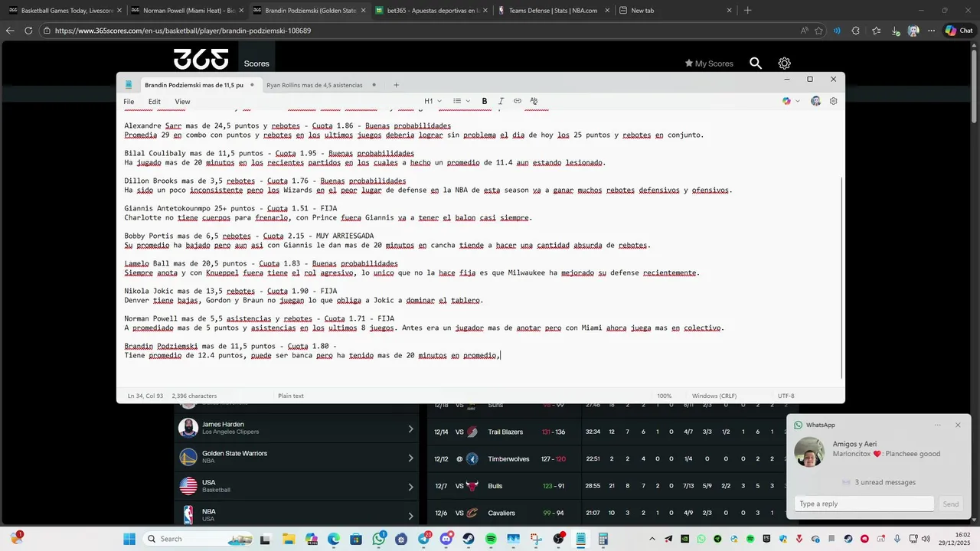Click WhatsApp reply input field
980x551 pixels.
(x=864, y=504)
